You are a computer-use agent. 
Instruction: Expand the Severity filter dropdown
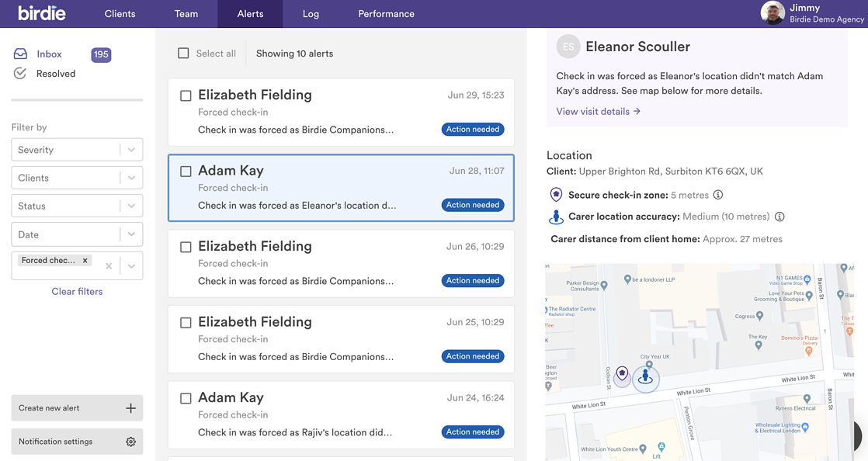[x=131, y=150]
